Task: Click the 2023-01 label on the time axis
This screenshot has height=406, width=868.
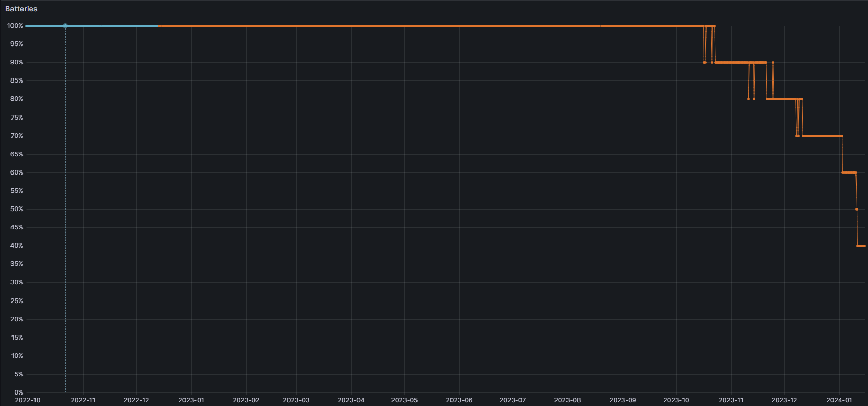Action: (191, 400)
